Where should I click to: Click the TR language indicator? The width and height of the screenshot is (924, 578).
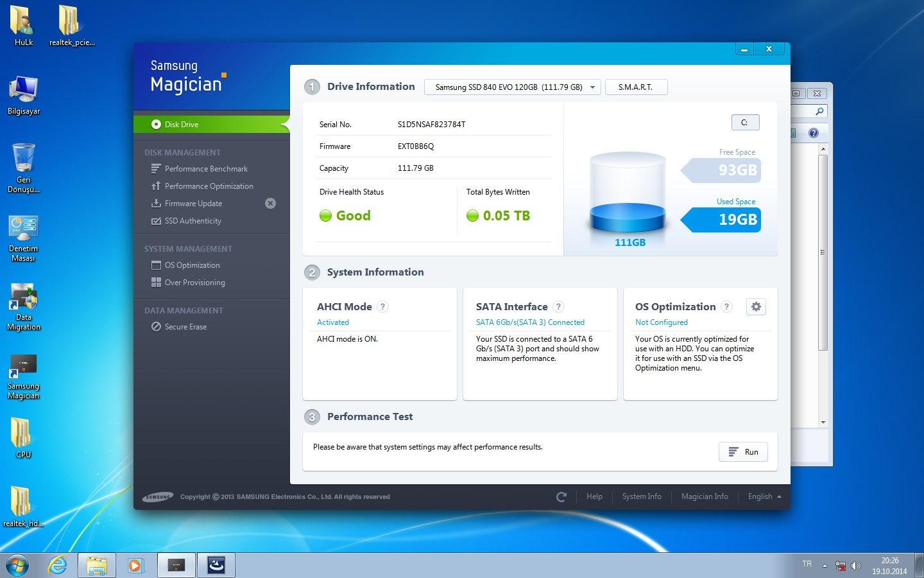(x=807, y=564)
